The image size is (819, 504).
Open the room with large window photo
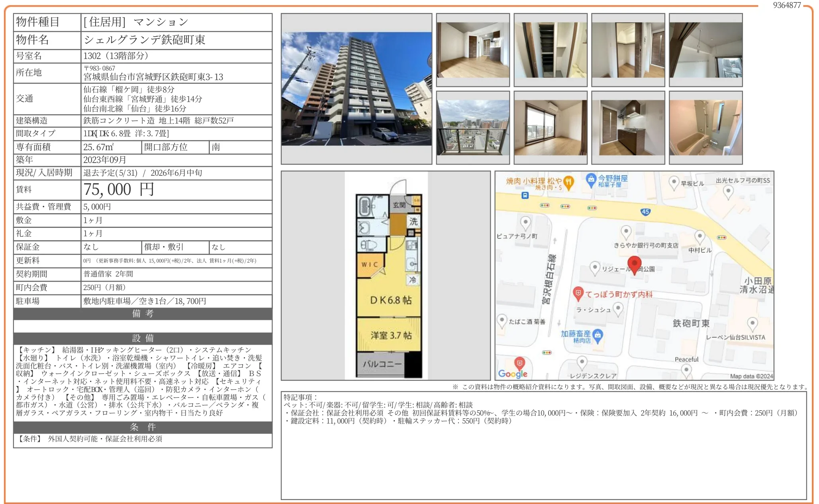tap(551, 127)
